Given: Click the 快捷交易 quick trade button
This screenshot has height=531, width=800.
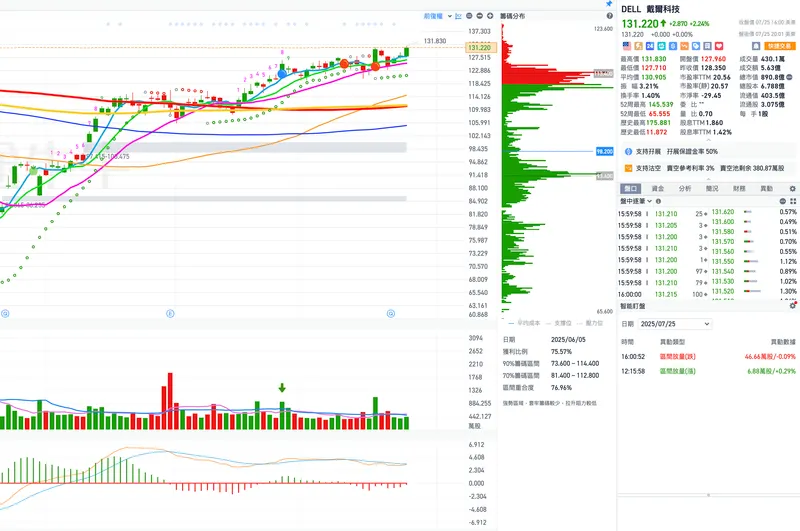Looking at the screenshot, I should (x=779, y=46).
